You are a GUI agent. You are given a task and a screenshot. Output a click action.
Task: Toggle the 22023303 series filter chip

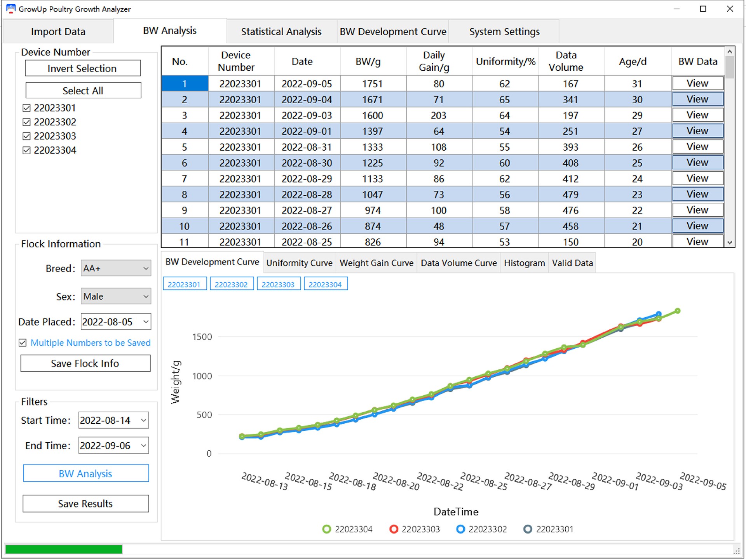point(278,284)
